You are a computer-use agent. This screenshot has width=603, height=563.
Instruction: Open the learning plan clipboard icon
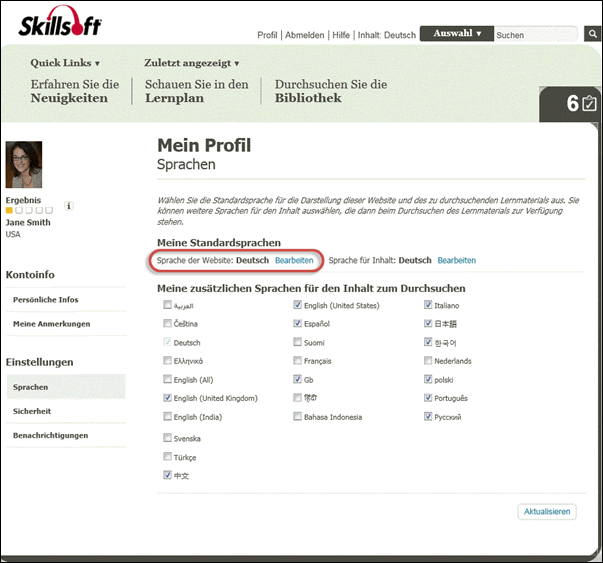click(590, 103)
